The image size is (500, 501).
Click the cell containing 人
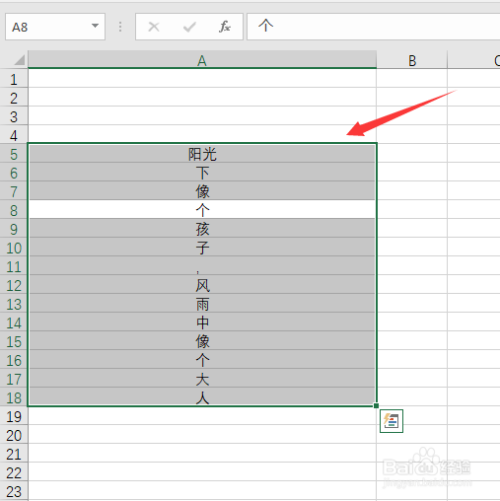tap(202, 397)
